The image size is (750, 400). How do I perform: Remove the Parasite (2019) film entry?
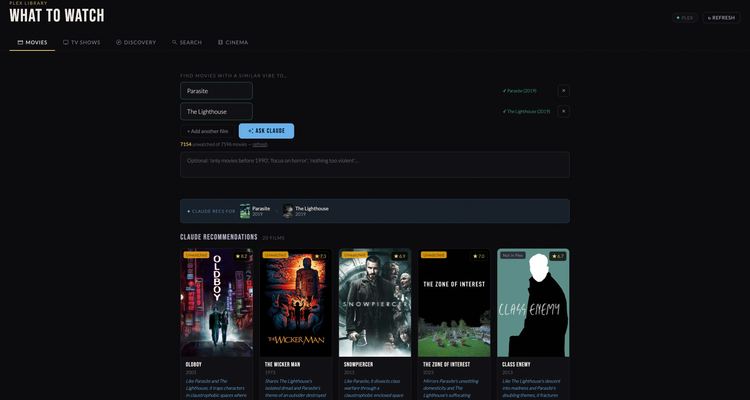point(563,91)
